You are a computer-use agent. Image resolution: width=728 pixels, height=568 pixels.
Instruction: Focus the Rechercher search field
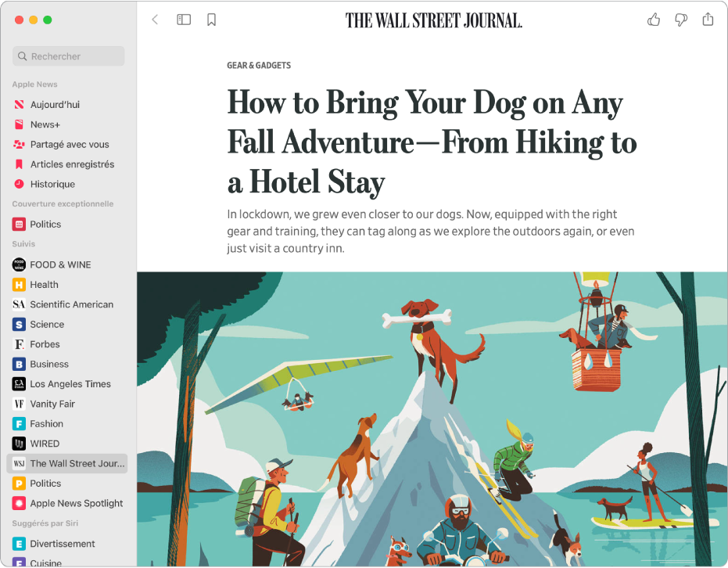coord(69,56)
